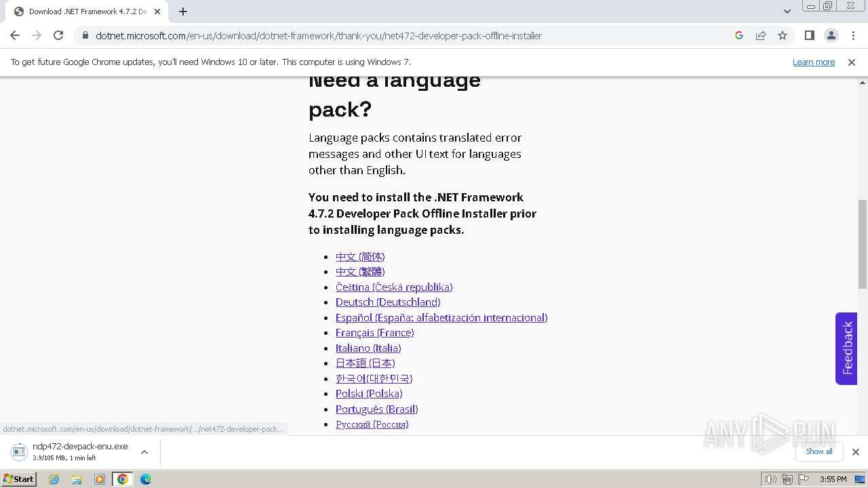Download Français (France) language pack
Viewport: 868px width, 488px height.
(x=374, y=333)
